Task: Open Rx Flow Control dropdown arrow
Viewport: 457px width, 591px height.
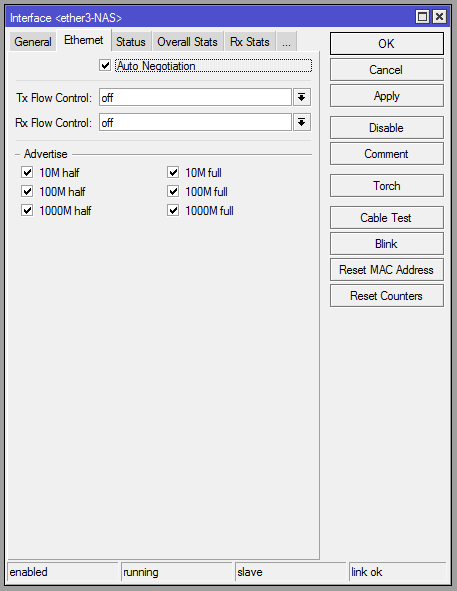Action: 302,122
